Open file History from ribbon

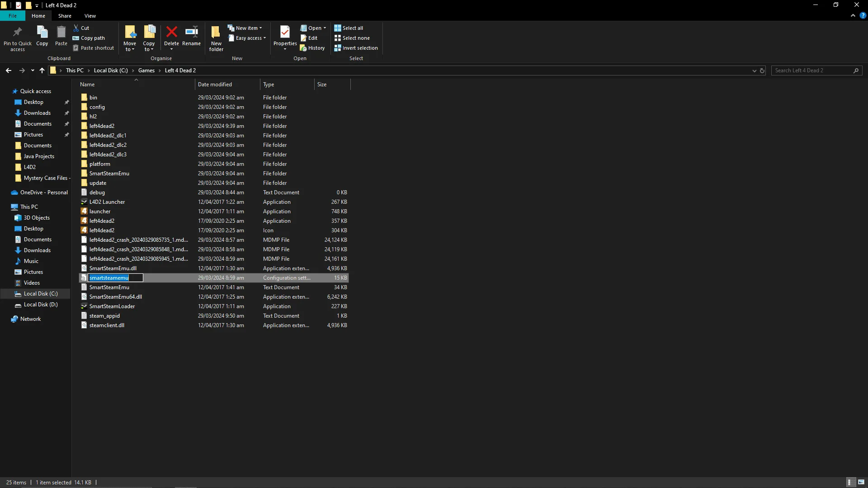pyautogui.click(x=312, y=48)
